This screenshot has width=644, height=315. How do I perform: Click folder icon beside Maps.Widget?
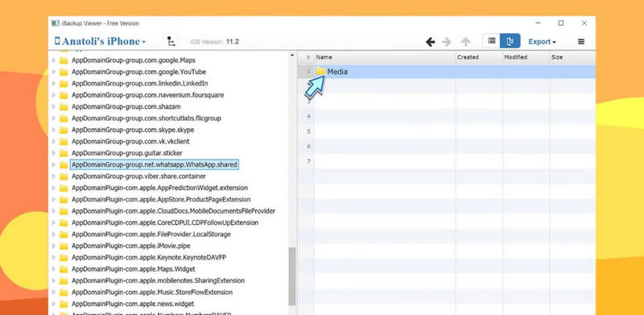(64, 269)
